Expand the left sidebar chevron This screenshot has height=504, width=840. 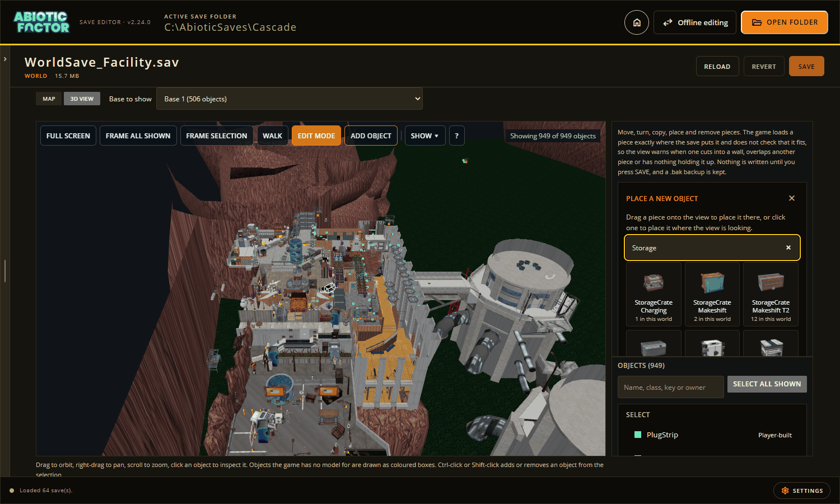click(5, 59)
